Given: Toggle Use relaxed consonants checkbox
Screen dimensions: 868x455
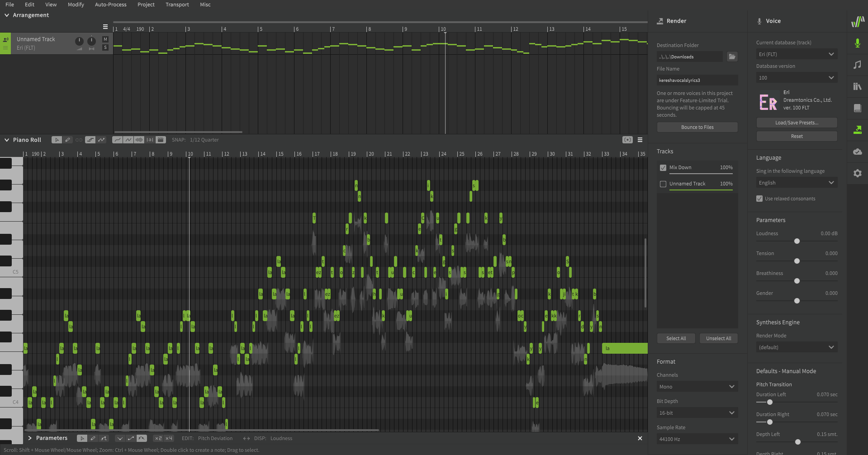Looking at the screenshot, I should (x=759, y=199).
